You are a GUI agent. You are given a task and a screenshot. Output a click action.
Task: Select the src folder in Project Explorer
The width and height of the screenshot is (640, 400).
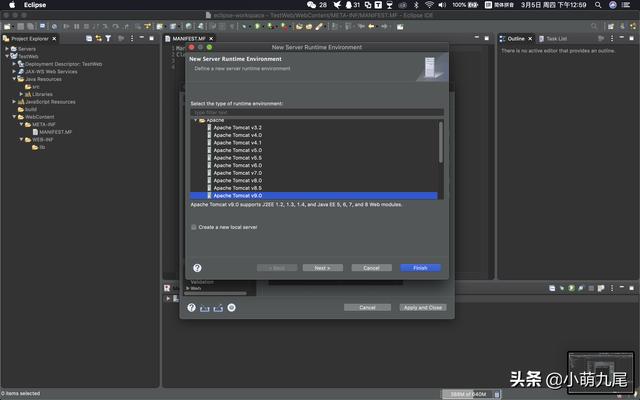(32, 87)
